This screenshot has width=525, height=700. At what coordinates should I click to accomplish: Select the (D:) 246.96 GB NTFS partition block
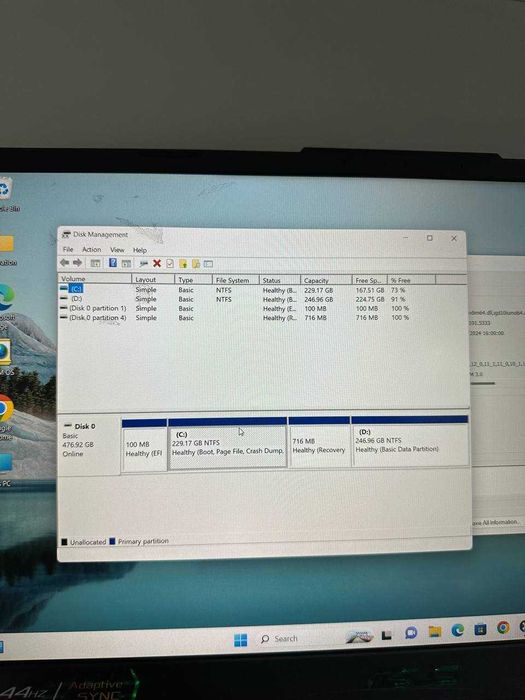click(410, 441)
